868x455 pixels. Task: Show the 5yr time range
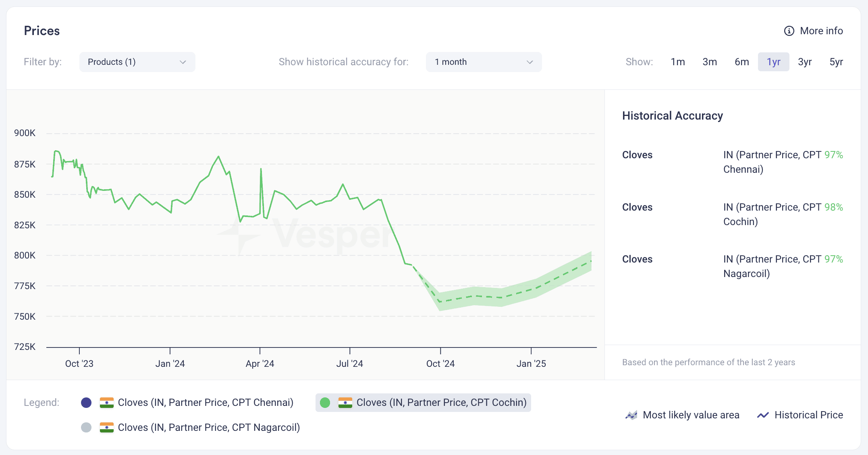(x=836, y=62)
